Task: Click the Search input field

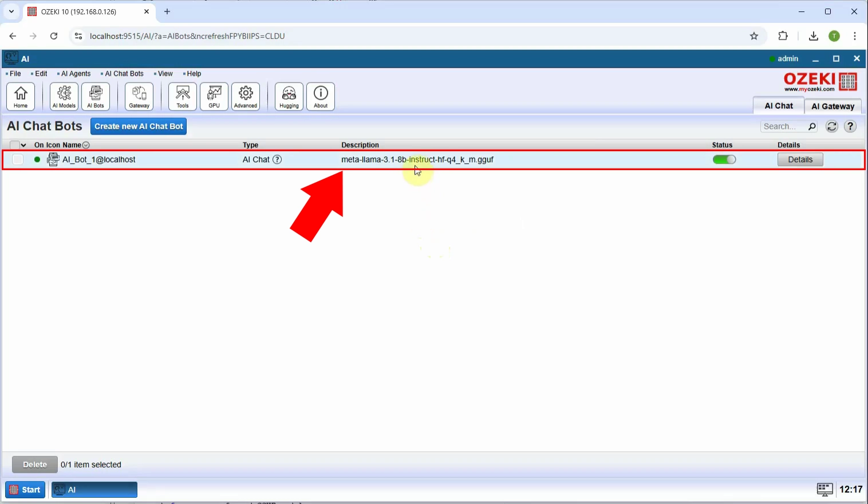Action: tap(783, 127)
